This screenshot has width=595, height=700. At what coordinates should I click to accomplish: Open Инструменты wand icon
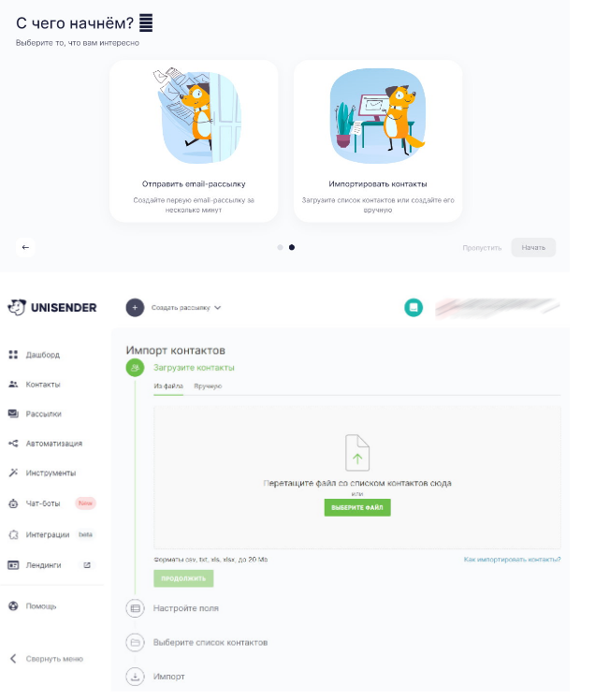point(13,473)
